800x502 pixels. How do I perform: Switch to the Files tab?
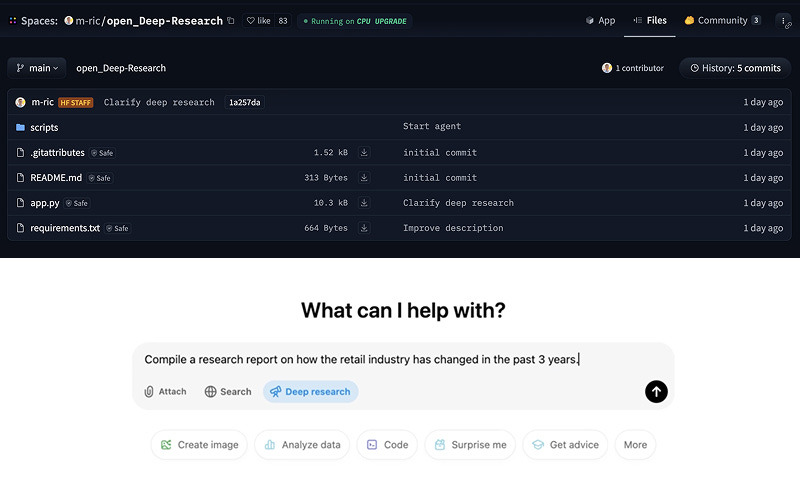pos(650,20)
